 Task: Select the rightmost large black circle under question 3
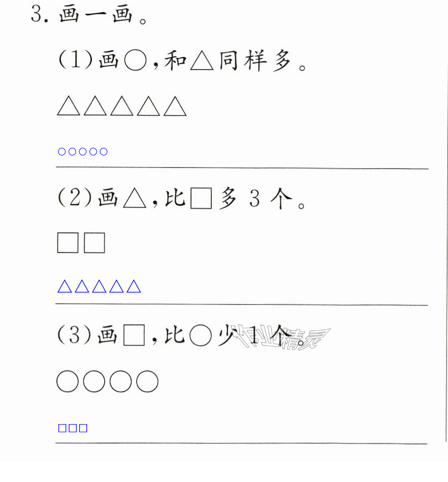pyautogui.click(x=147, y=381)
